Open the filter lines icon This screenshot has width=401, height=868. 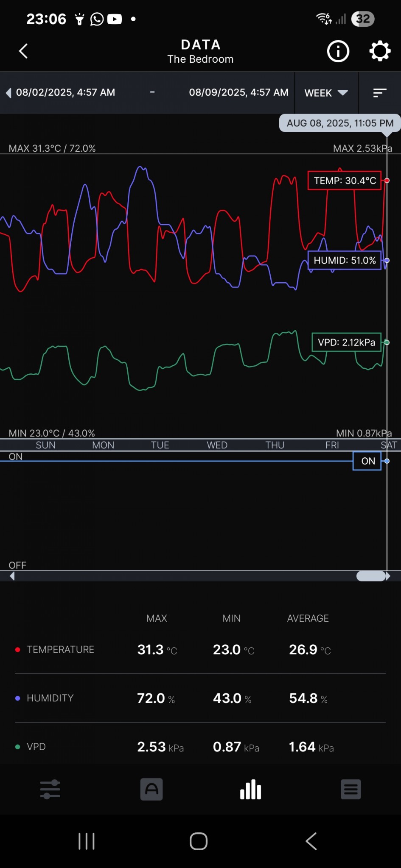[379, 93]
